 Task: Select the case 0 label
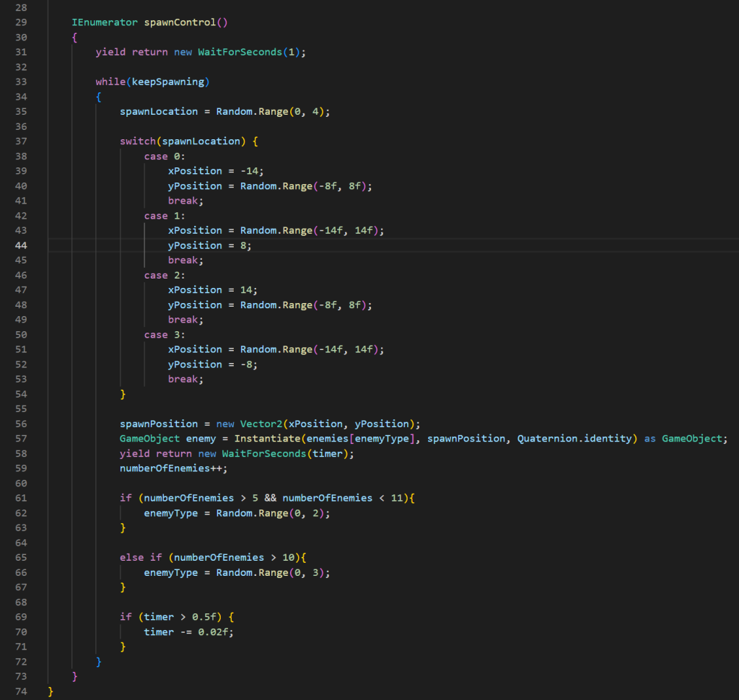(x=155, y=156)
